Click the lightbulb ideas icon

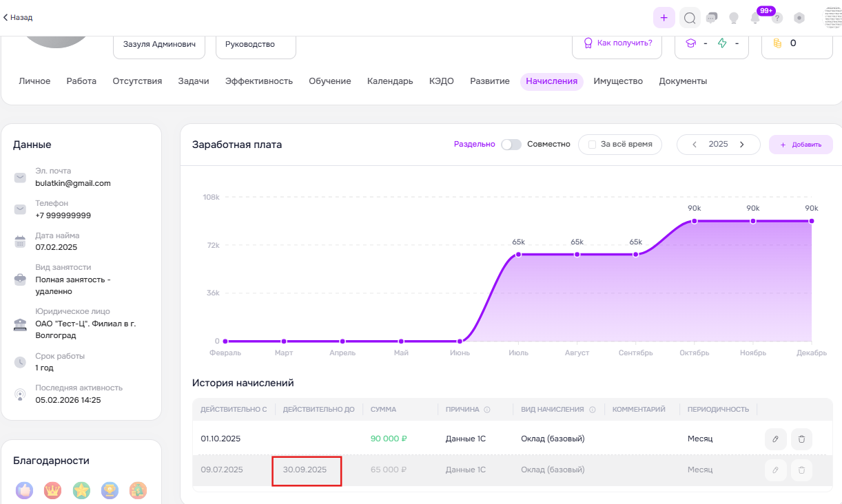click(734, 18)
